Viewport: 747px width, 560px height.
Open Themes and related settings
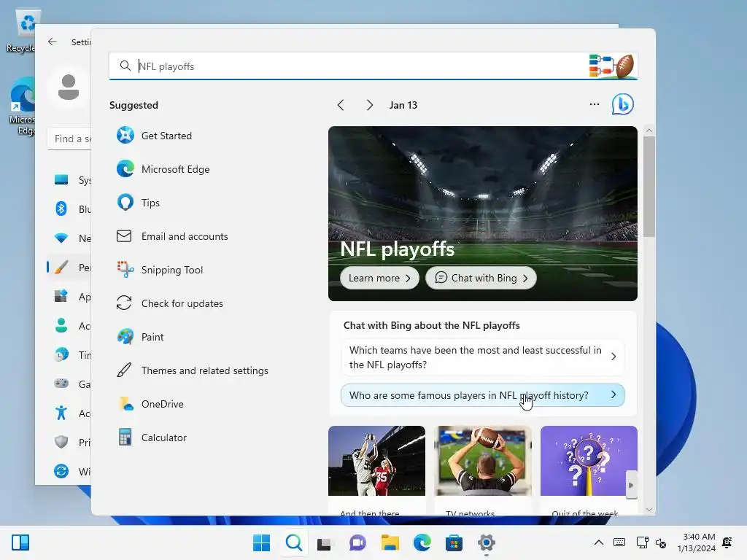tap(193, 370)
